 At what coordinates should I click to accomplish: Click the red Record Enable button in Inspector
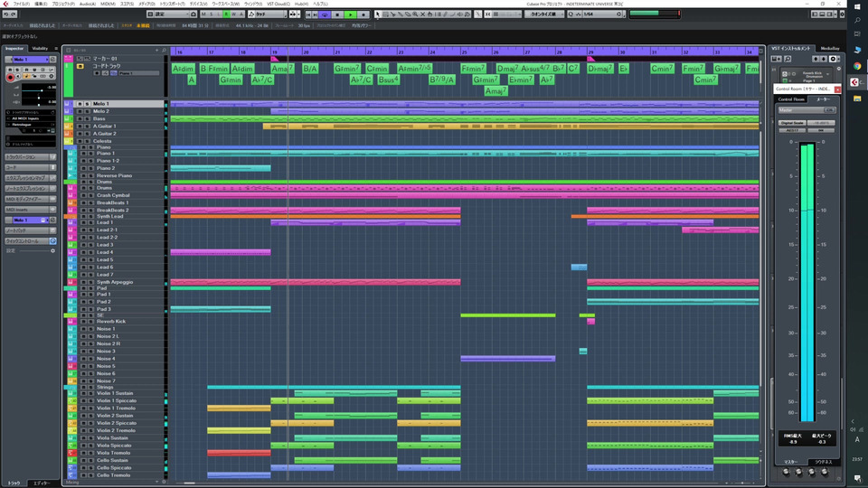[x=10, y=77]
